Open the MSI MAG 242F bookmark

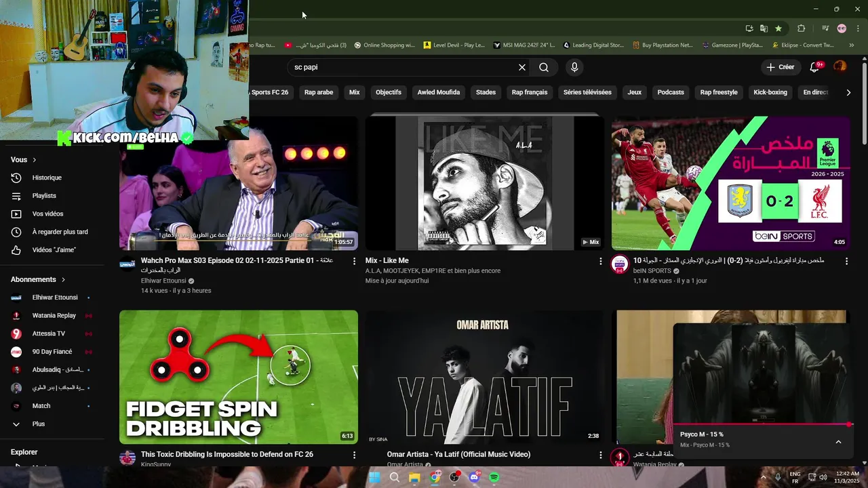pyautogui.click(x=524, y=45)
